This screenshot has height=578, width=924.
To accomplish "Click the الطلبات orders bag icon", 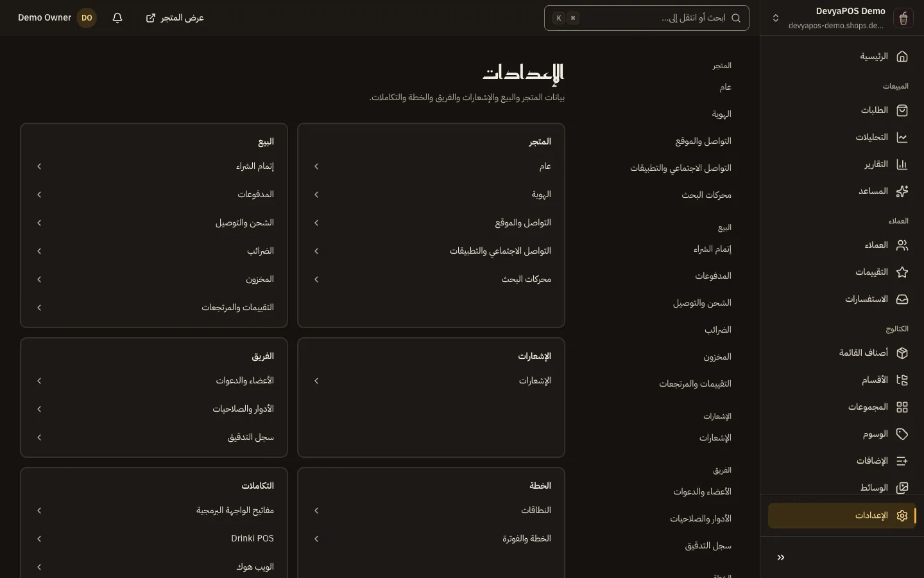I will pyautogui.click(x=902, y=110).
